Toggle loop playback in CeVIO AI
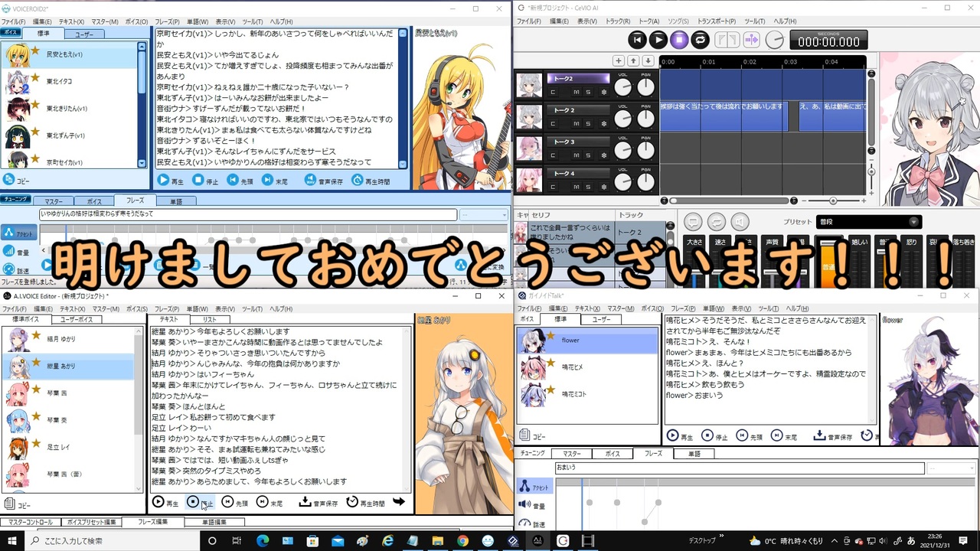Viewport: 980px width, 551px height. click(x=699, y=39)
